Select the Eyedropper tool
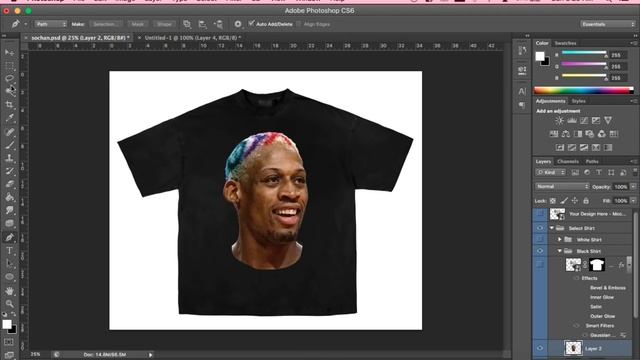The image size is (640, 360). (x=9, y=118)
